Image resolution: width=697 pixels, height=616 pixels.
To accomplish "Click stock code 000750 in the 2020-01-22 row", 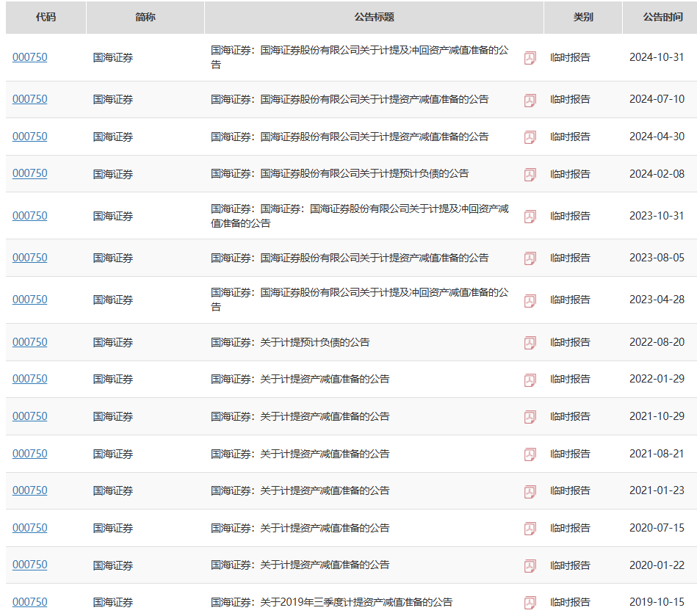I will coord(30,565).
